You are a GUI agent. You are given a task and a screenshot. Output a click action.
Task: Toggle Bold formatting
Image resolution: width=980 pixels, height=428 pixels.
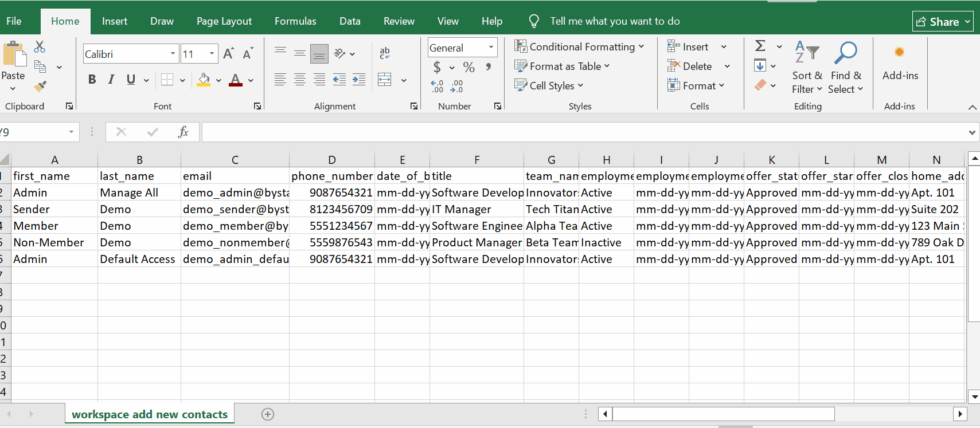pyautogui.click(x=92, y=80)
